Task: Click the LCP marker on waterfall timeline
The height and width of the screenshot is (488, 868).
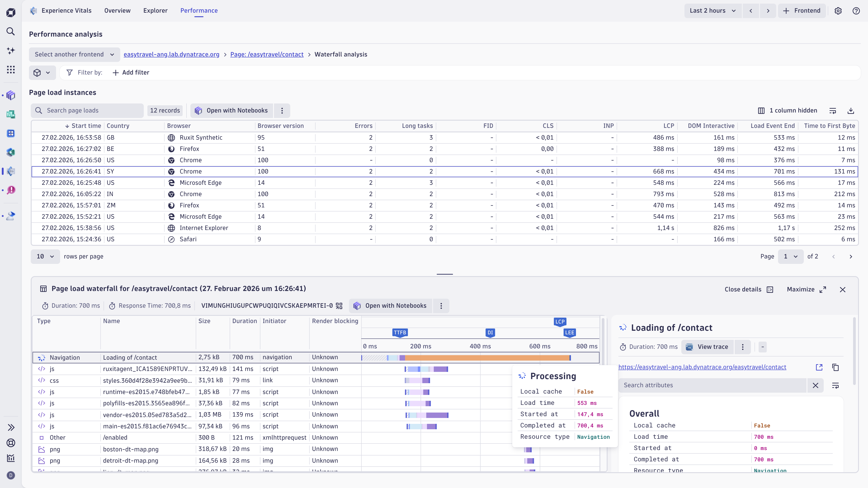Action: pos(560,322)
